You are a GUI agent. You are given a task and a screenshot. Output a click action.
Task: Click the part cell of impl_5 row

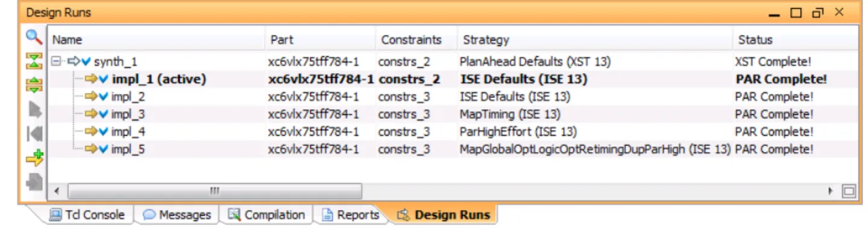[x=313, y=149]
